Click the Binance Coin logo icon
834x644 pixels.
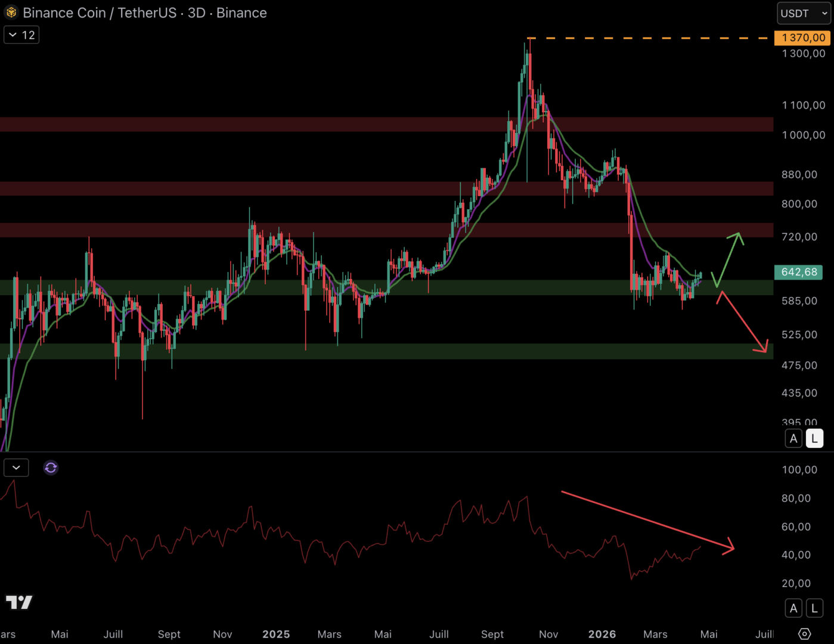[11, 13]
